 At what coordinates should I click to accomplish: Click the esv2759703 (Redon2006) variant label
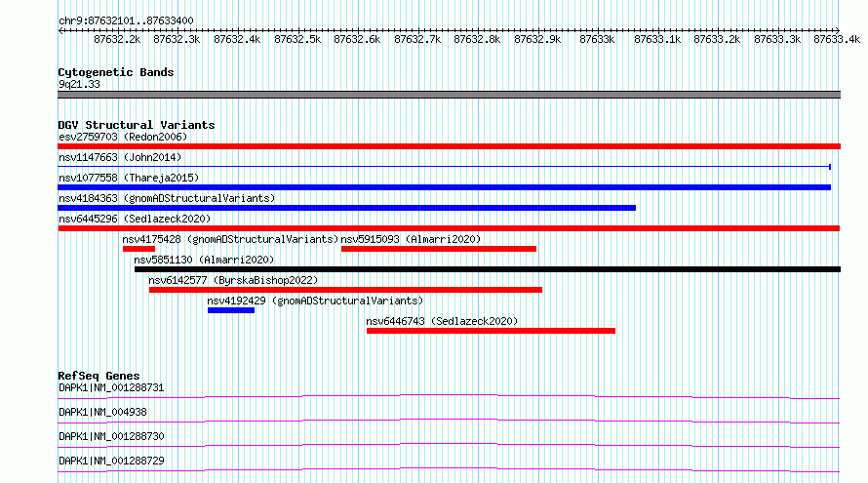pyautogui.click(x=123, y=137)
